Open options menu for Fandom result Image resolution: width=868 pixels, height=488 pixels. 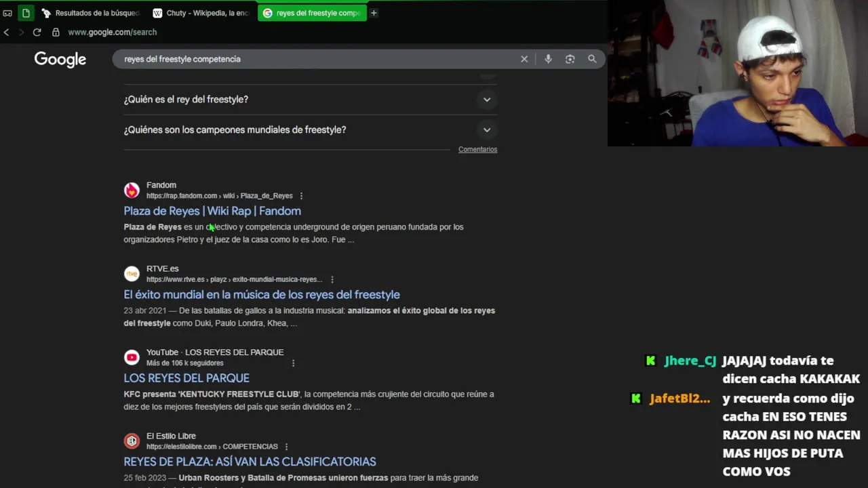(301, 196)
